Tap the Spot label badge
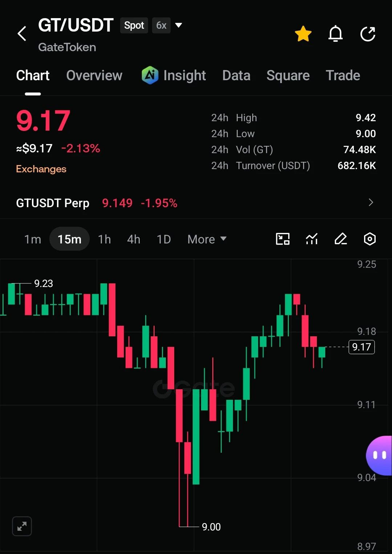The image size is (392, 554). tap(134, 25)
